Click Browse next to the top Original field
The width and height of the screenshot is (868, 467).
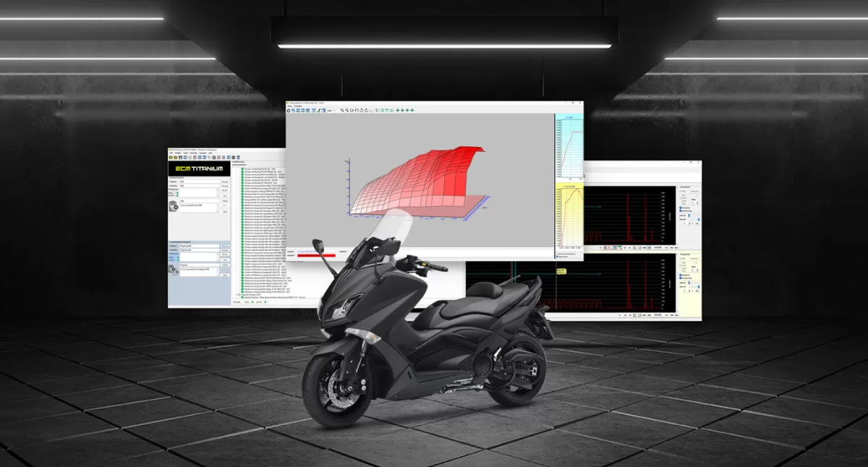(225, 181)
